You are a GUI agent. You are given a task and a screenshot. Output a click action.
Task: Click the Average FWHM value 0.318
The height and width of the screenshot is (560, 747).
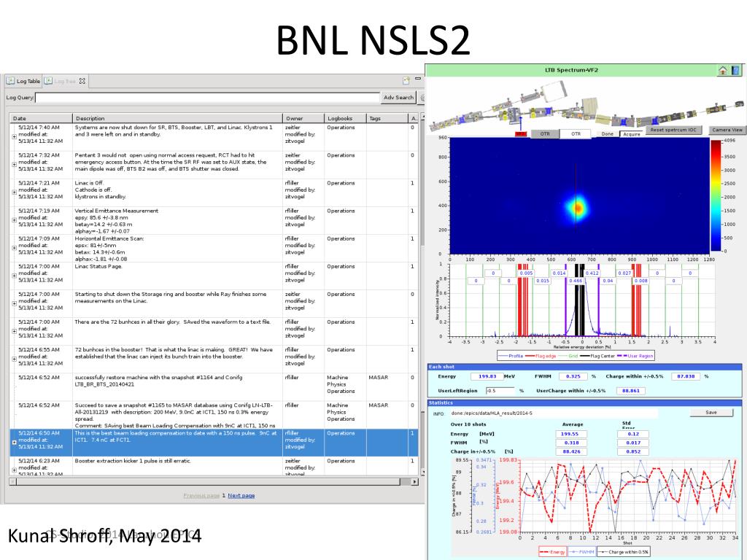(570, 443)
